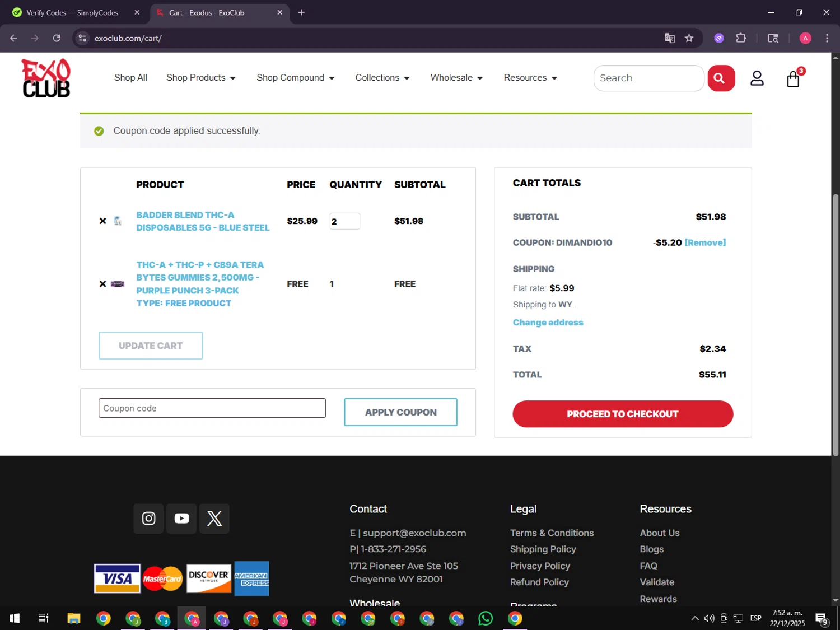
Task: Open the browser profile avatar
Action: click(x=805, y=38)
